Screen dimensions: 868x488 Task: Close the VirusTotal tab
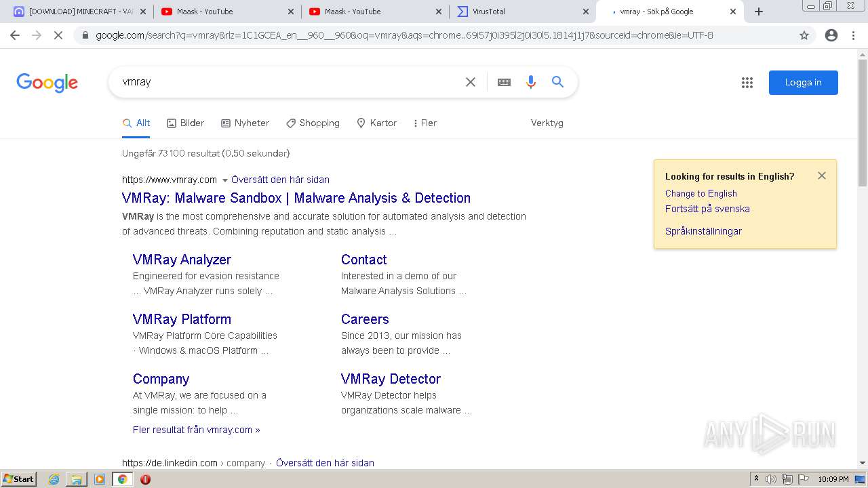586,12
